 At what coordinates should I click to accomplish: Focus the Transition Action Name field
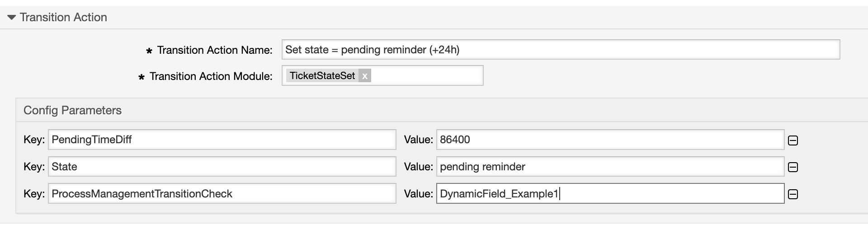[560, 50]
